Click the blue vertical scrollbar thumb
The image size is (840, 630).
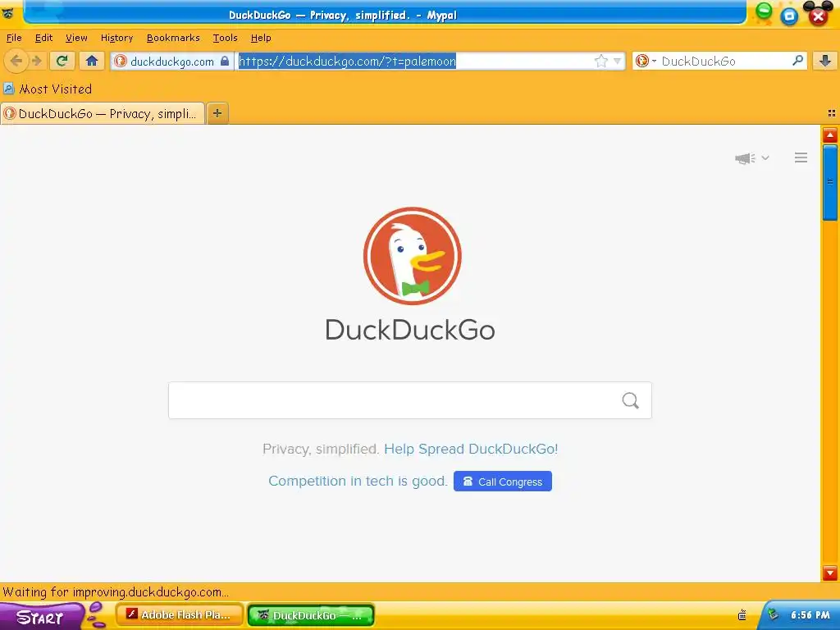point(830,182)
